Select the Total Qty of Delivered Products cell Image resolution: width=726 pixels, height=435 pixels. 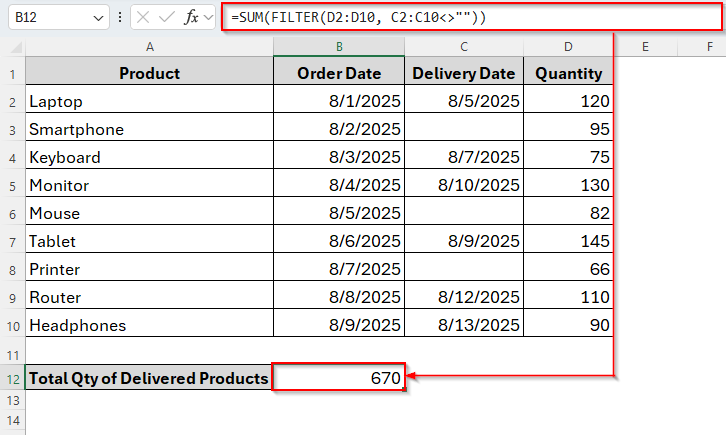pyautogui.click(x=149, y=378)
